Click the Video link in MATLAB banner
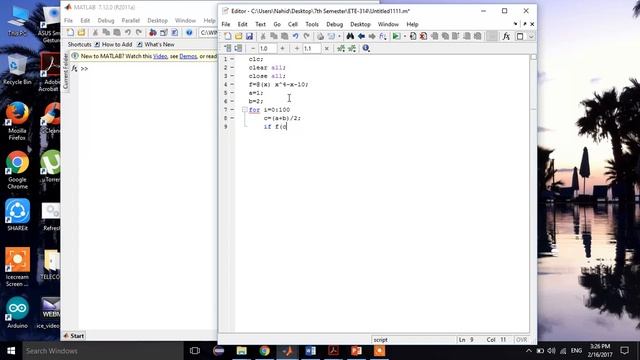Viewport: 640px width, 360px height. click(160, 56)
